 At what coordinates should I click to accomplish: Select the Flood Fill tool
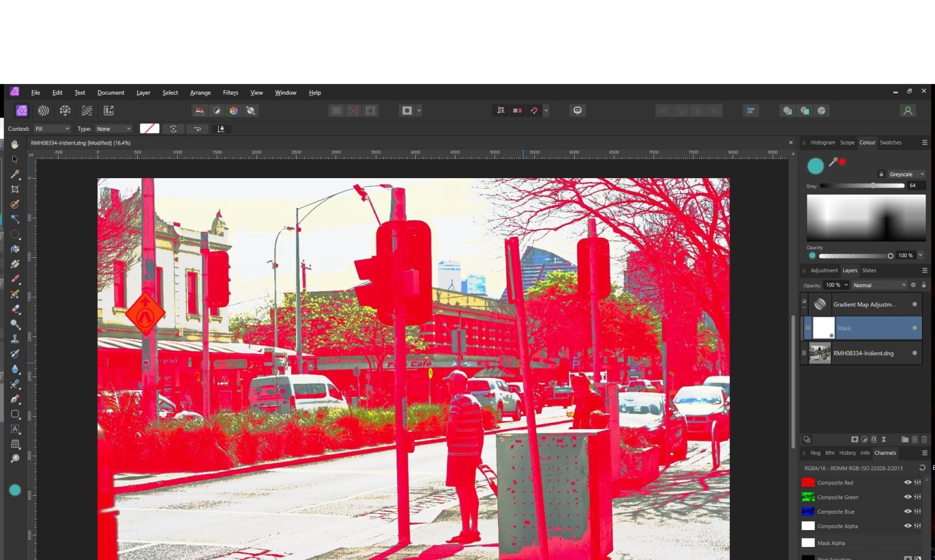pyautogui.click(x=15, y=249)
